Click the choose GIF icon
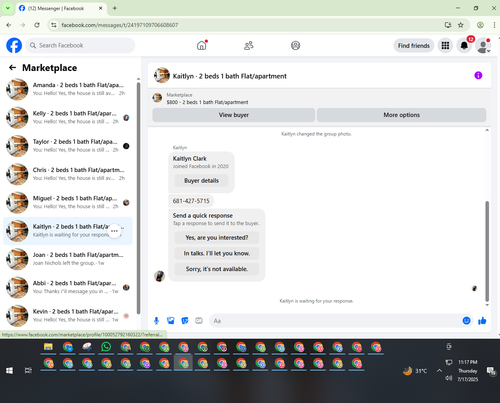This screenshot has width=500, height=403. pos(199,321)
